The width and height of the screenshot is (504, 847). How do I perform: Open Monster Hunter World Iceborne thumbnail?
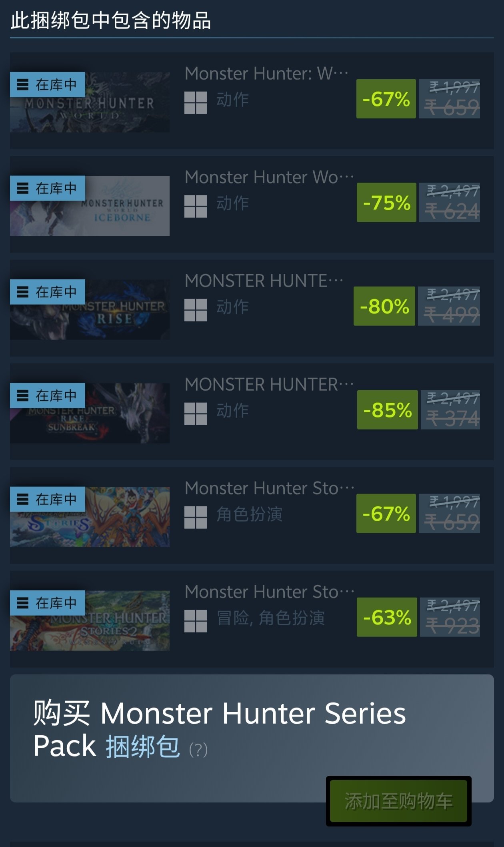coord(90,206)
